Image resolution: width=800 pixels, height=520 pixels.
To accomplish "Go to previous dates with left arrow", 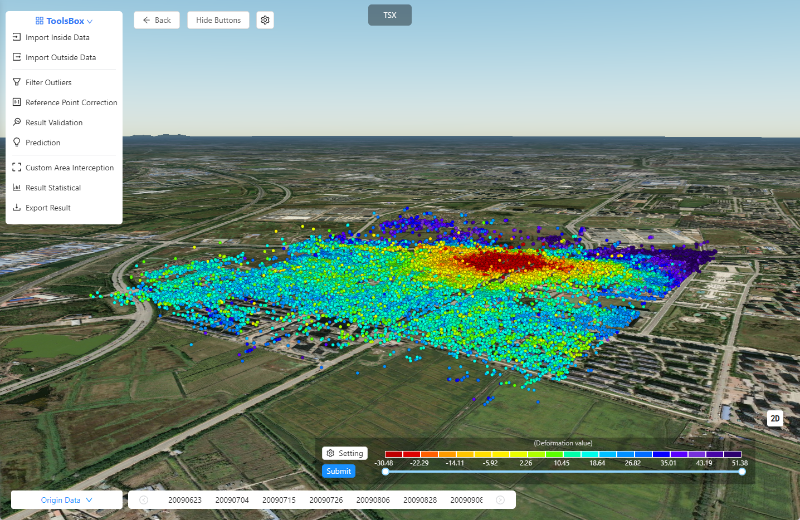I will 143,500.
